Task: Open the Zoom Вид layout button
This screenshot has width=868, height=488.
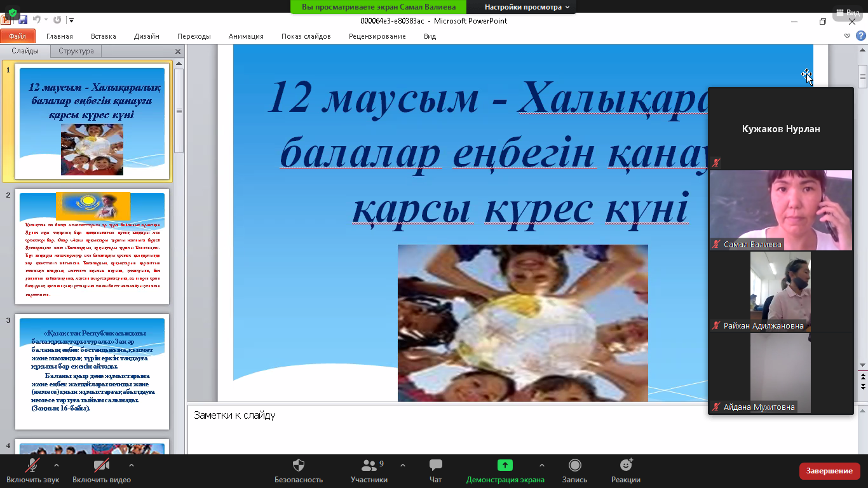Action: click(x=848, y=13)
